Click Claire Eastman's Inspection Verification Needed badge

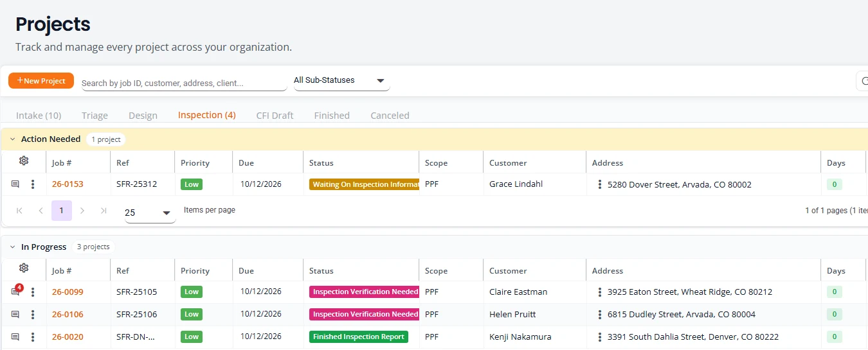[364, 292]
